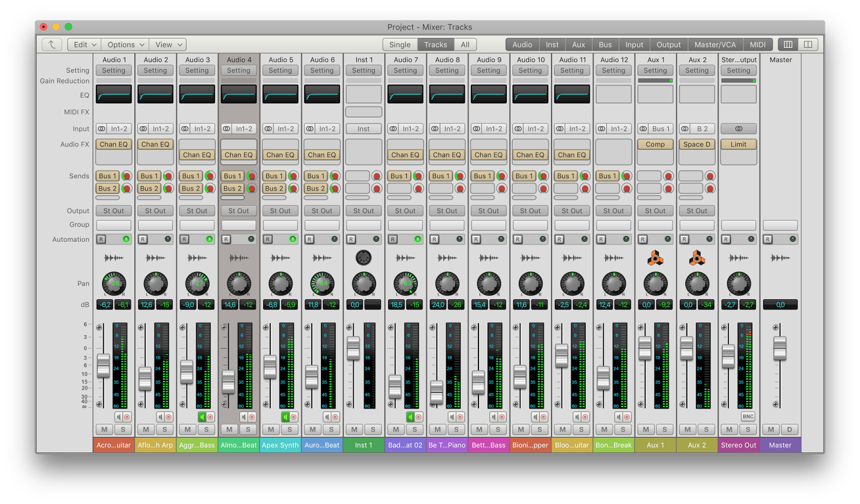Open the View dropdown menu
Viewport: 860px width, 504px height.
coord(168,45)
